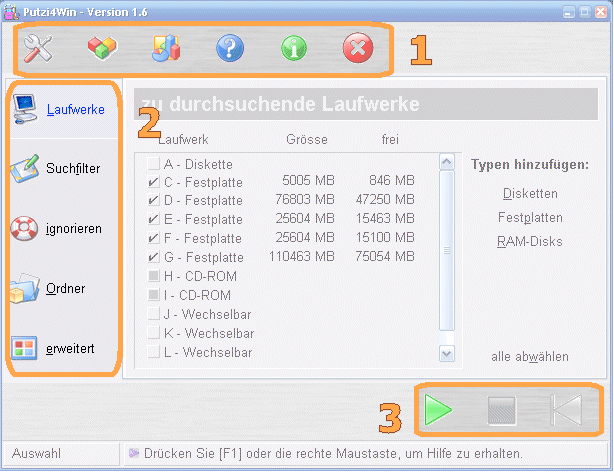The image size is (614, 473).
Task: Check the J - Wechselbar drive
Action: pos(154,314)
